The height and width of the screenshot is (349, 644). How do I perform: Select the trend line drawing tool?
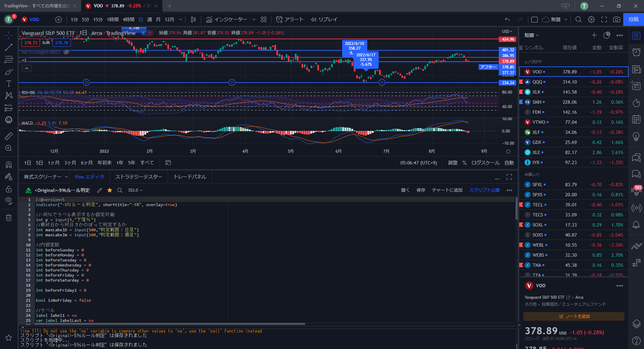coord(9,47)
